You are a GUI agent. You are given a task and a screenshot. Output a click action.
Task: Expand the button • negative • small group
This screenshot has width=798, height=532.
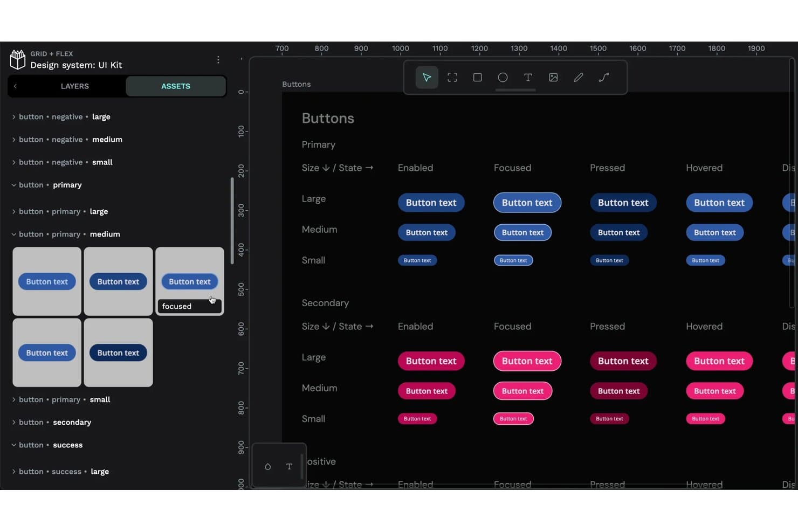62,162
